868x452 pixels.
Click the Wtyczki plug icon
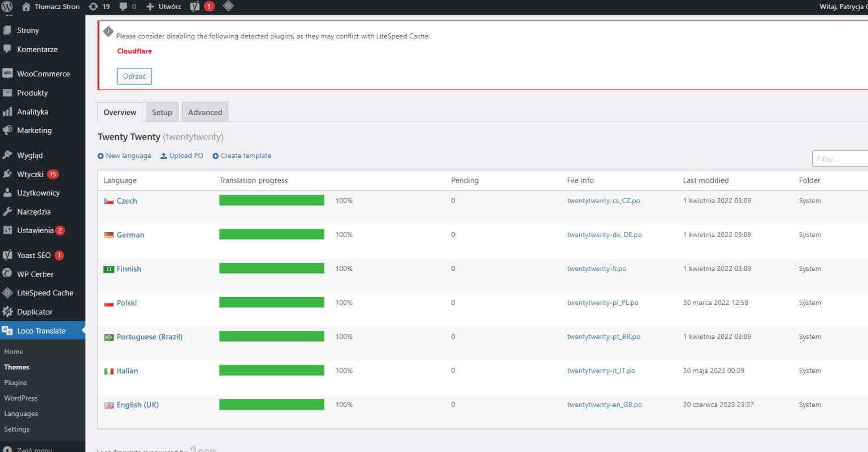pos(7,174)
